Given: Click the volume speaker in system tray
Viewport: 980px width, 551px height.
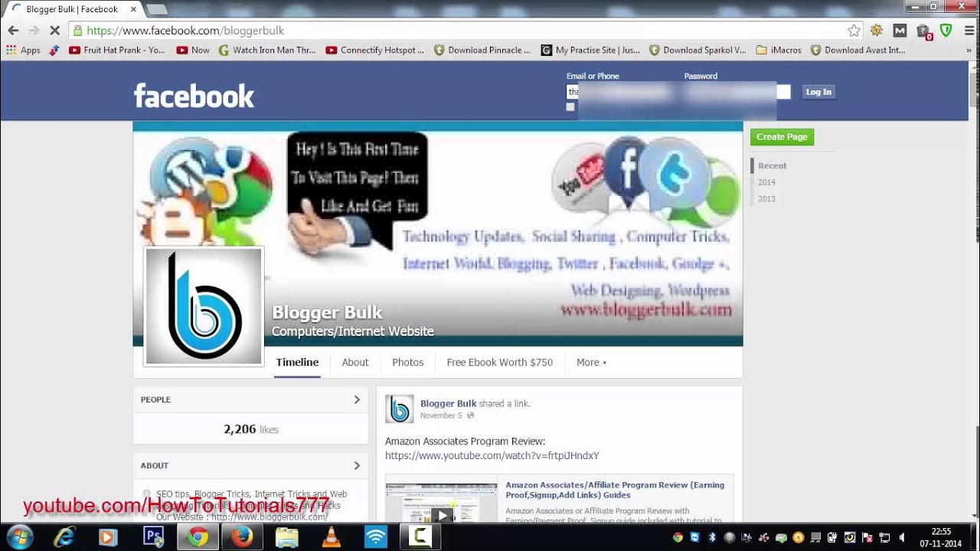Looking at the screenshot, I should point(902,537).
